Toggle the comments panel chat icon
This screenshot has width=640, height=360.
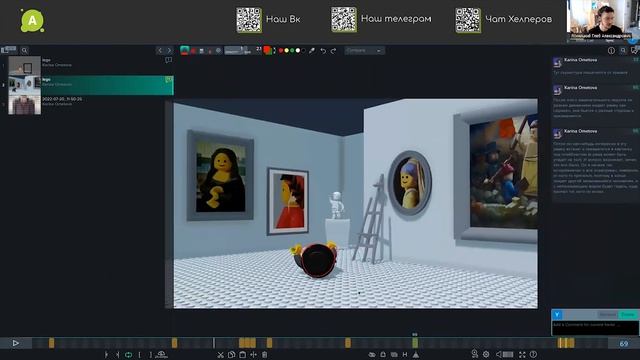point(634,51)
